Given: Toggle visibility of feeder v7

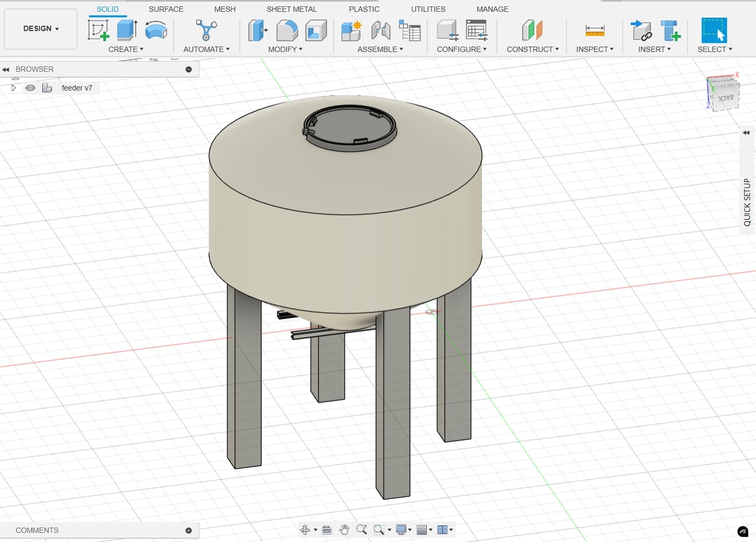Looking at the screenshot, I should 31,88.
